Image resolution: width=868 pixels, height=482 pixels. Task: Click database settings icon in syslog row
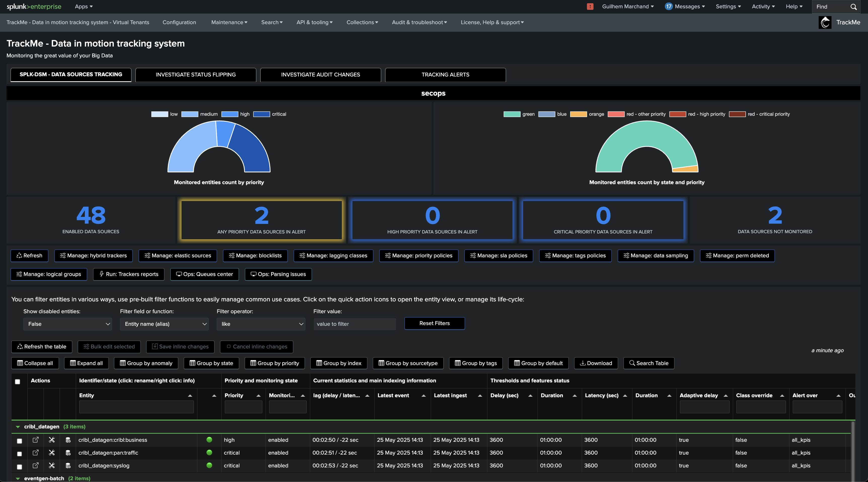[68, 465]
